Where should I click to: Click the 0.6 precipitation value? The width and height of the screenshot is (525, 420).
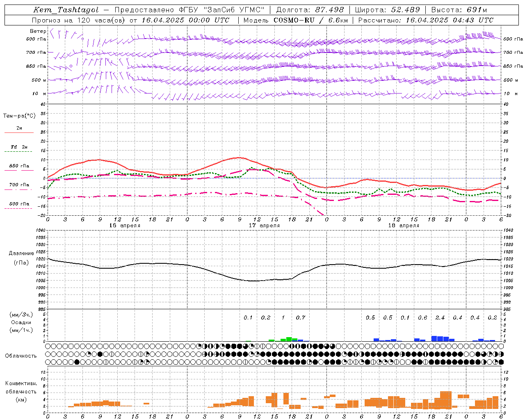[x=422, y=318]
